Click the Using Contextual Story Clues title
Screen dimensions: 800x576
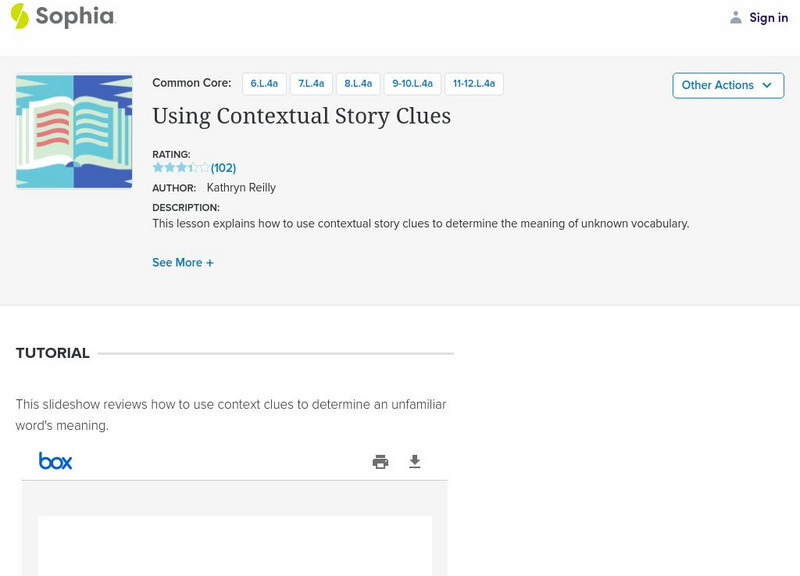[x=301, y=116]
